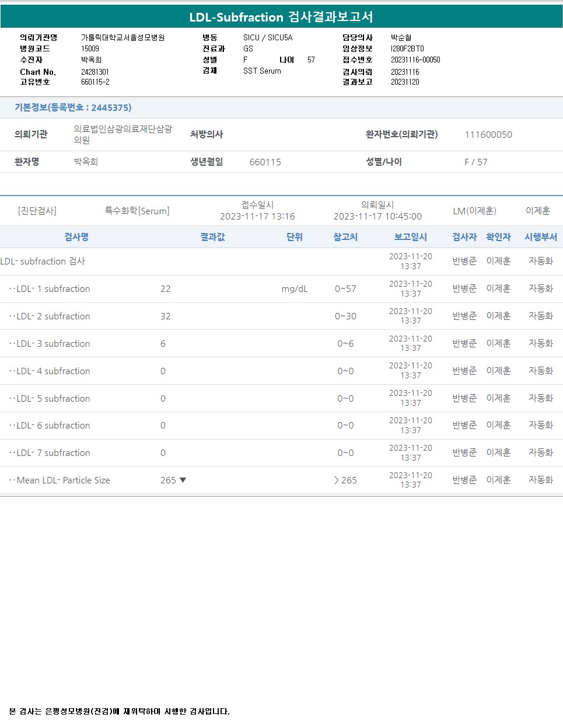The height and width of the screenshot is (728, 563).
Task: Sort by the 참고치 column header
Action: (345, 237)
